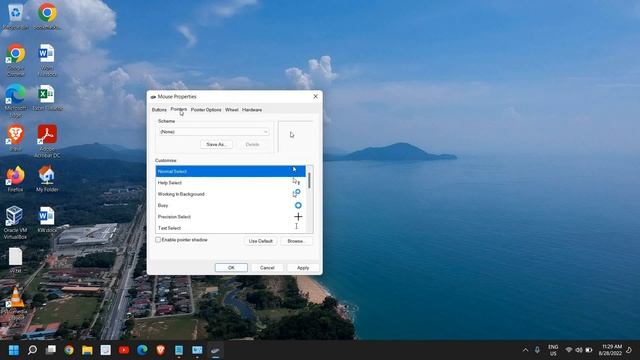Image resolution: width=640 pixels, height=360 pixels.
Task: Click the Precision Select crosshair icon
Action: pos(298,217)
